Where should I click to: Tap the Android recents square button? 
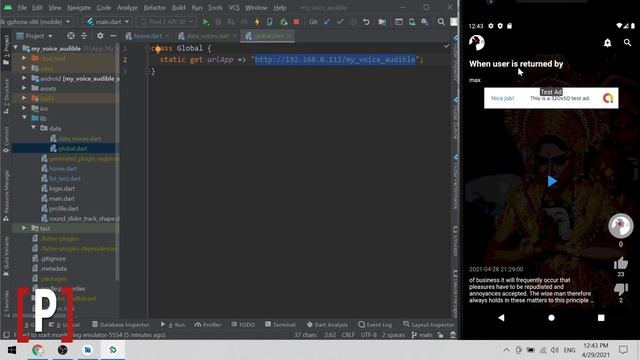pyautogui.click(x=601, y=318)
